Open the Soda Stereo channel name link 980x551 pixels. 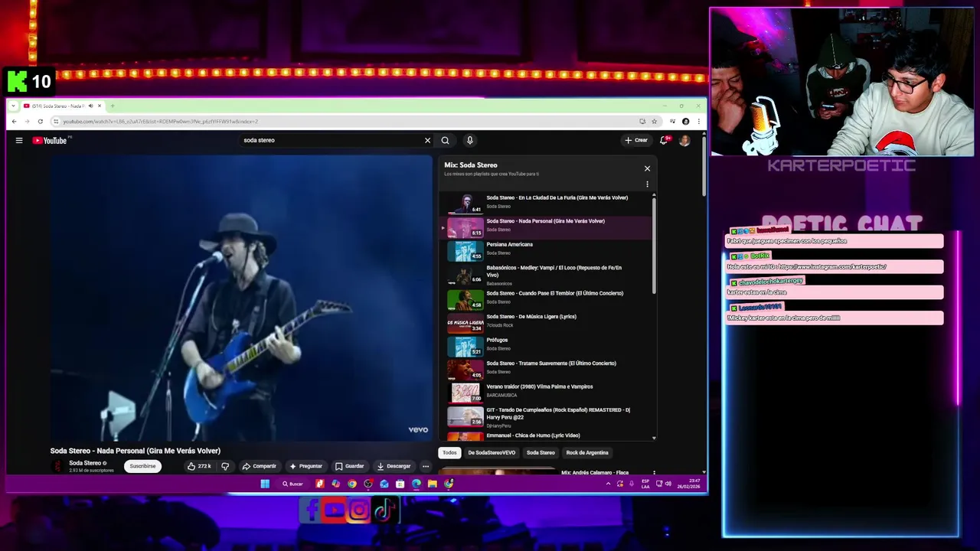[84, 463]
